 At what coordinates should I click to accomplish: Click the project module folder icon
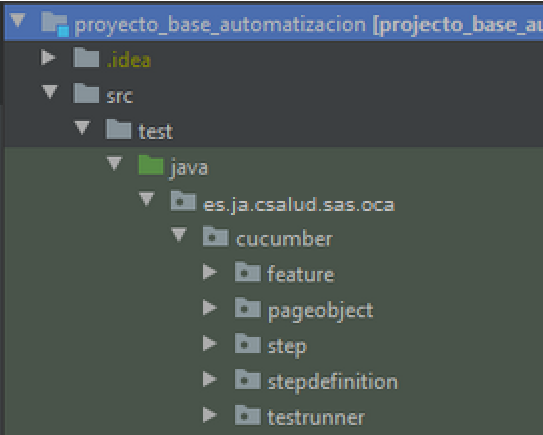tap(55, 24)
